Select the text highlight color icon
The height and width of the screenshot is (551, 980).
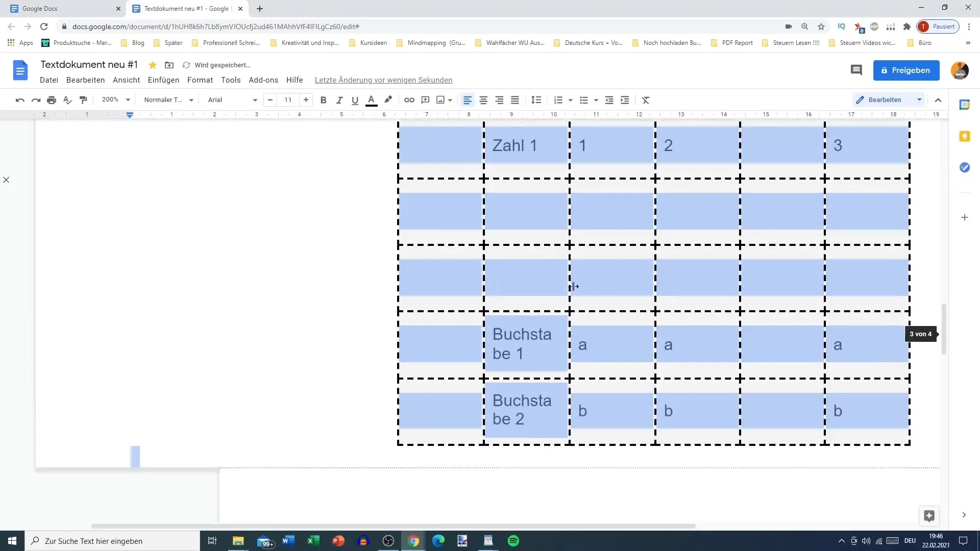pos(388,99)
